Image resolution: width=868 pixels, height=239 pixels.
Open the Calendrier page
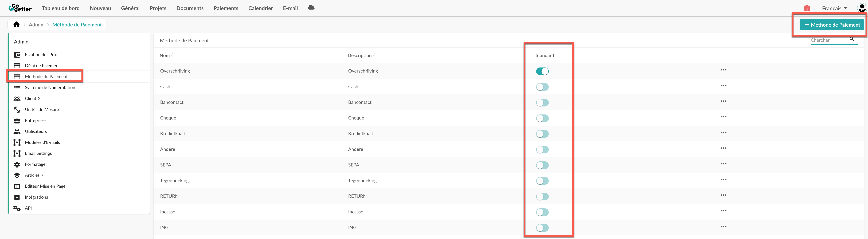coord(260,8)
